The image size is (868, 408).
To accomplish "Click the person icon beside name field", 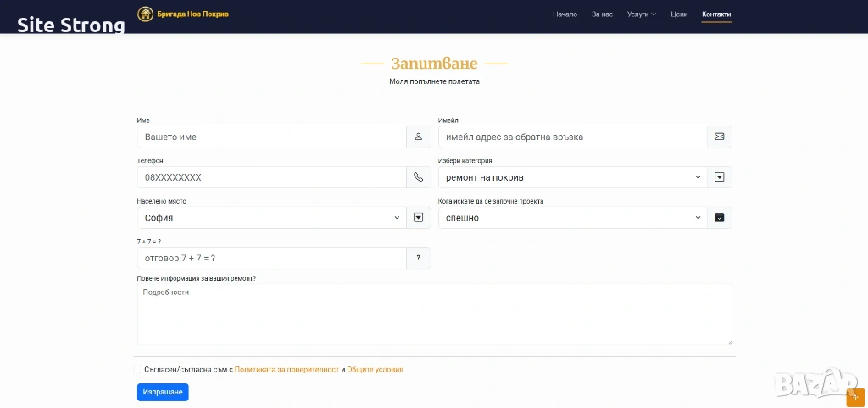I will 418,137.
